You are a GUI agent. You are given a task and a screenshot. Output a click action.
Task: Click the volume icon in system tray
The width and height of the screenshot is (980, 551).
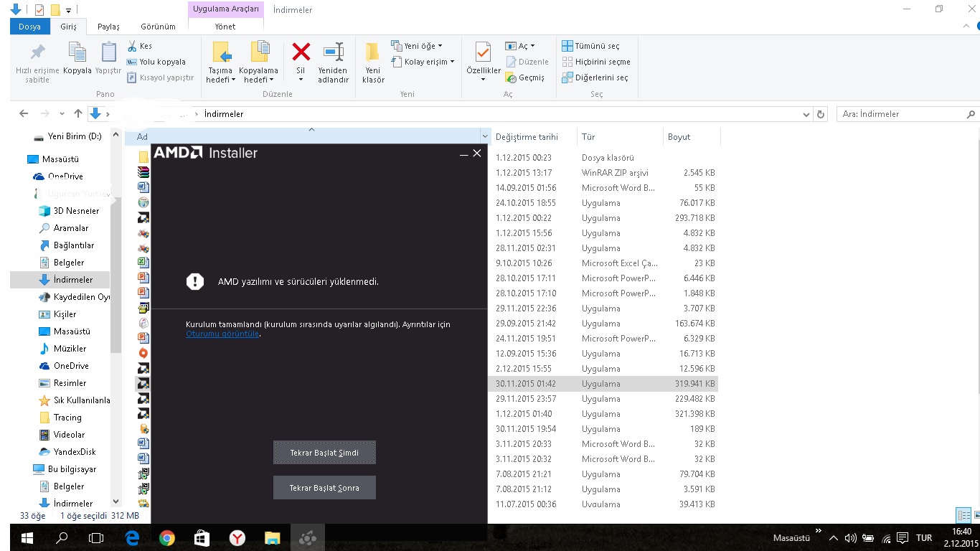click(850, 538)
